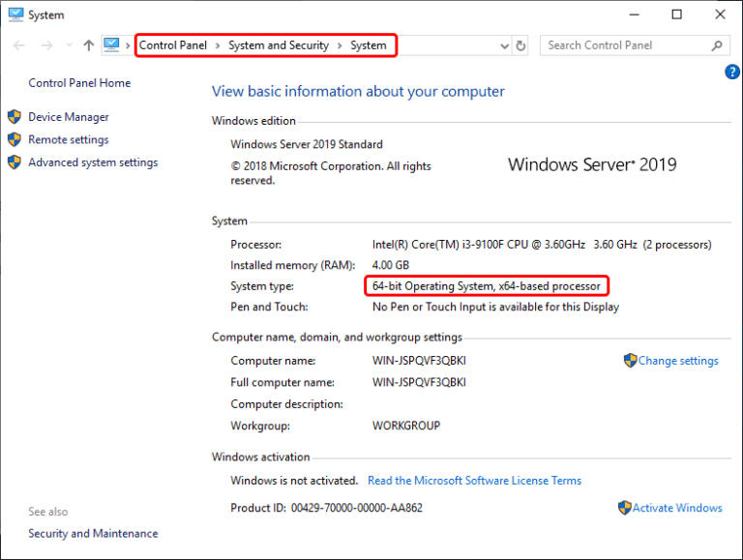Read the Microsoft Software License Terms
This screenshot has height=560, width=743.
(474, 481)
